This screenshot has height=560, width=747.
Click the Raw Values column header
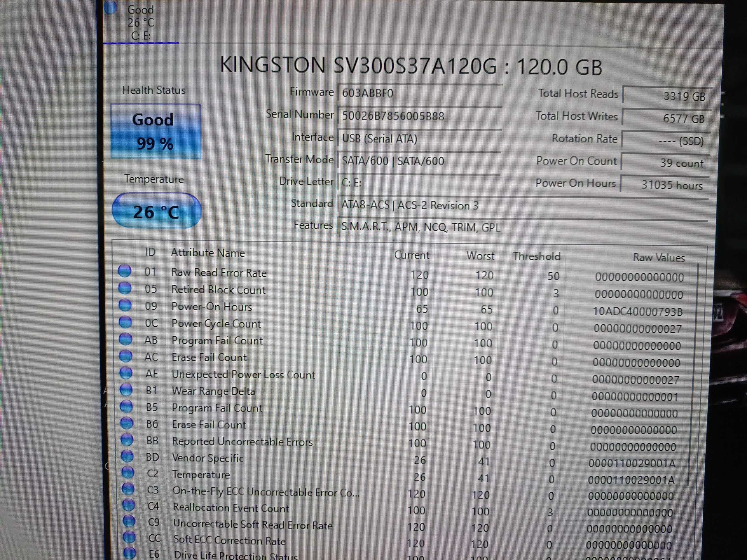659,258
